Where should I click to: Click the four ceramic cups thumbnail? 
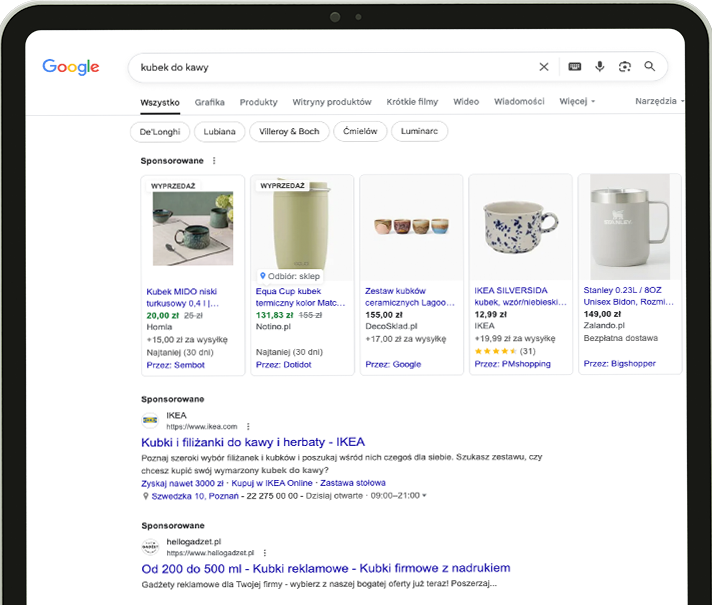(x=411, y=226)
